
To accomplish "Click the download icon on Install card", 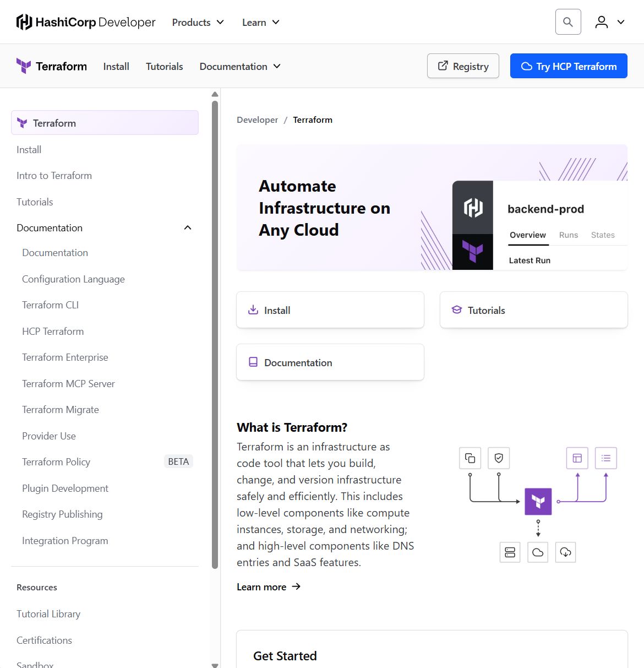I will (x=253, y=309).
